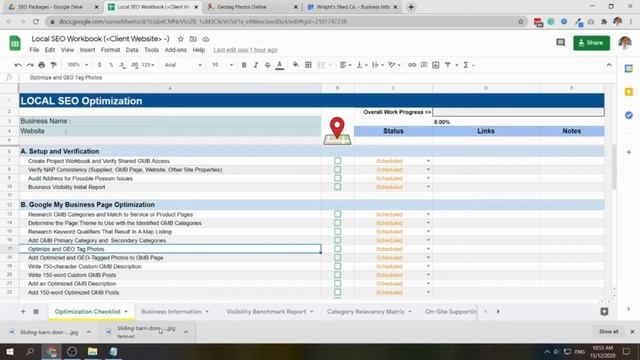Click the Redo icon in toolbar
640x360 pixels.
(x=30, y=65)
